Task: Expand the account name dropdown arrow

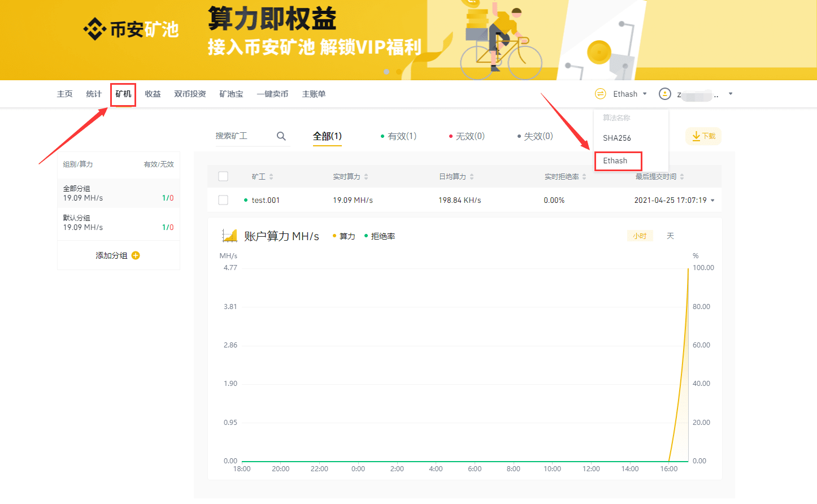Action: click(x=731, y=94)
